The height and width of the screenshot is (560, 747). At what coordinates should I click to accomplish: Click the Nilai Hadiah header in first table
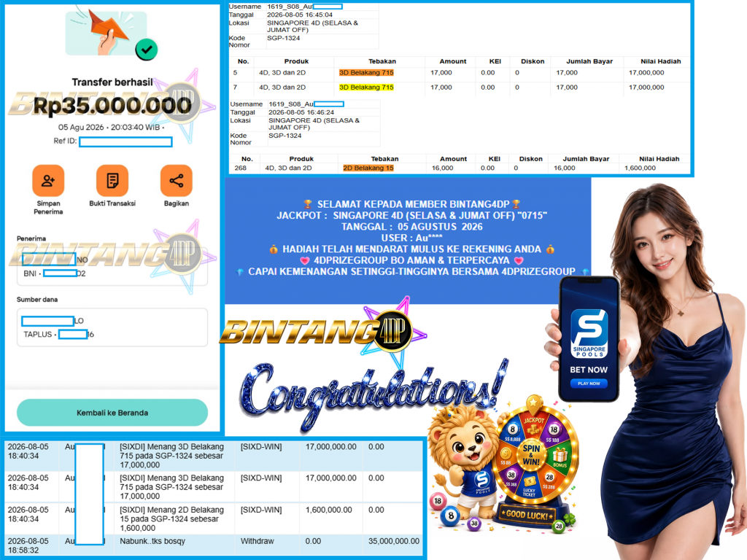(661, 61)
